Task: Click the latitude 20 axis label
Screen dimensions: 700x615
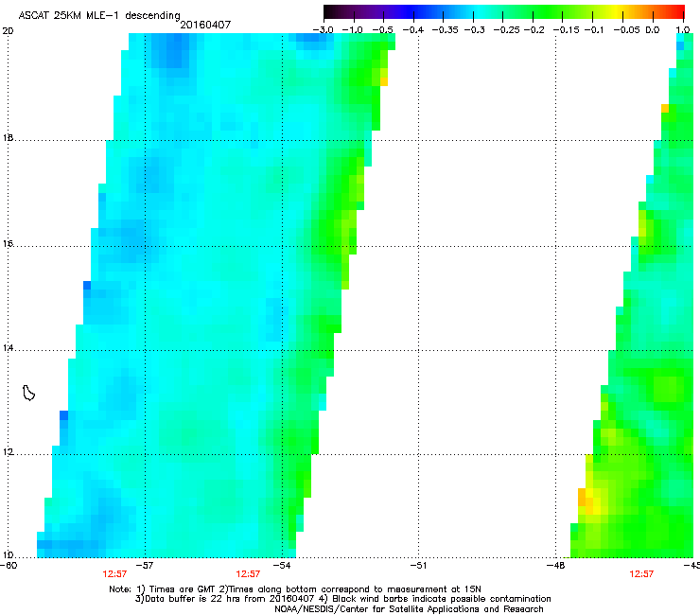Action: tap(8, 31)
